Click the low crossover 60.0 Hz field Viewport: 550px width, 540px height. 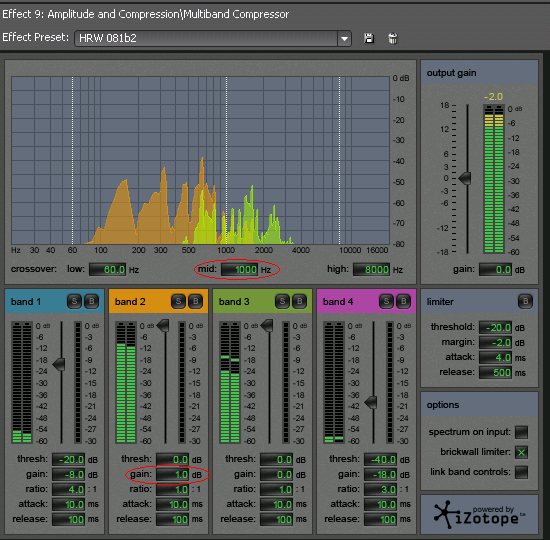click(107, 269)
